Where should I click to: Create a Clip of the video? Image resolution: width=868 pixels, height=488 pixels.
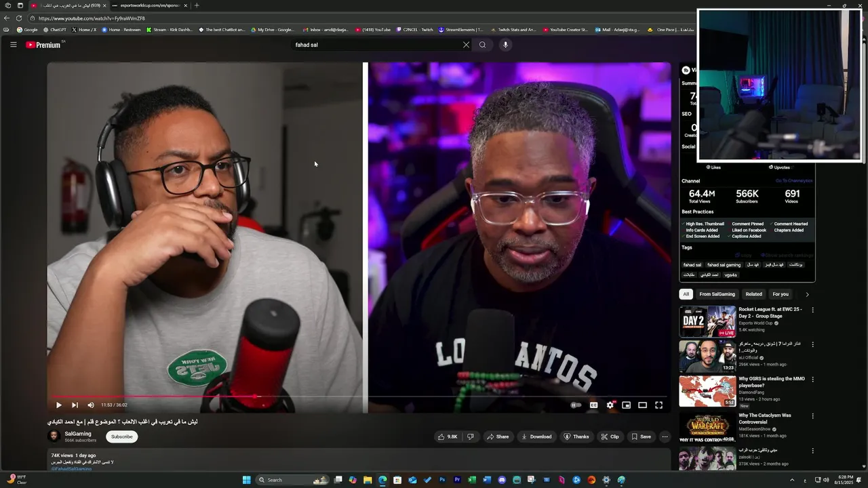(x=610, y=436)
